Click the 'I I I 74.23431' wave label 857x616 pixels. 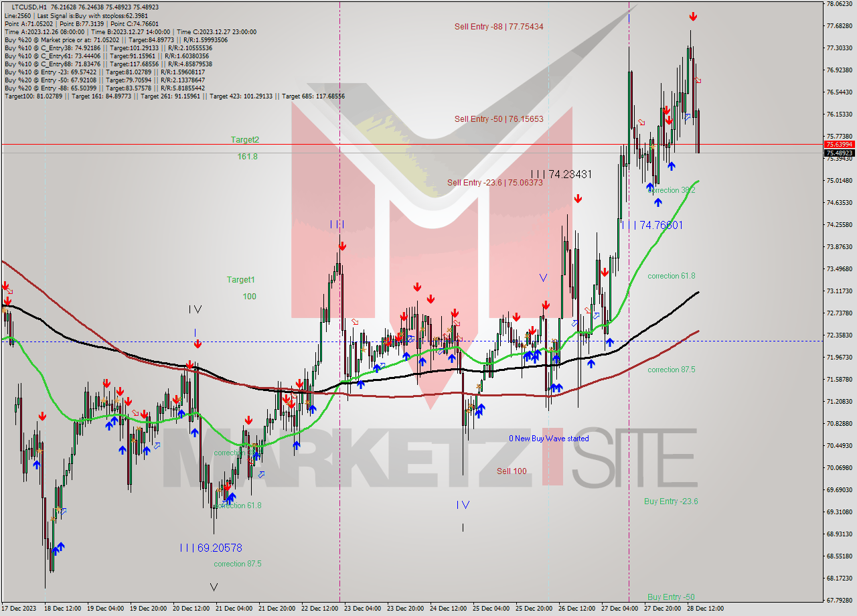tap(561, 174)
